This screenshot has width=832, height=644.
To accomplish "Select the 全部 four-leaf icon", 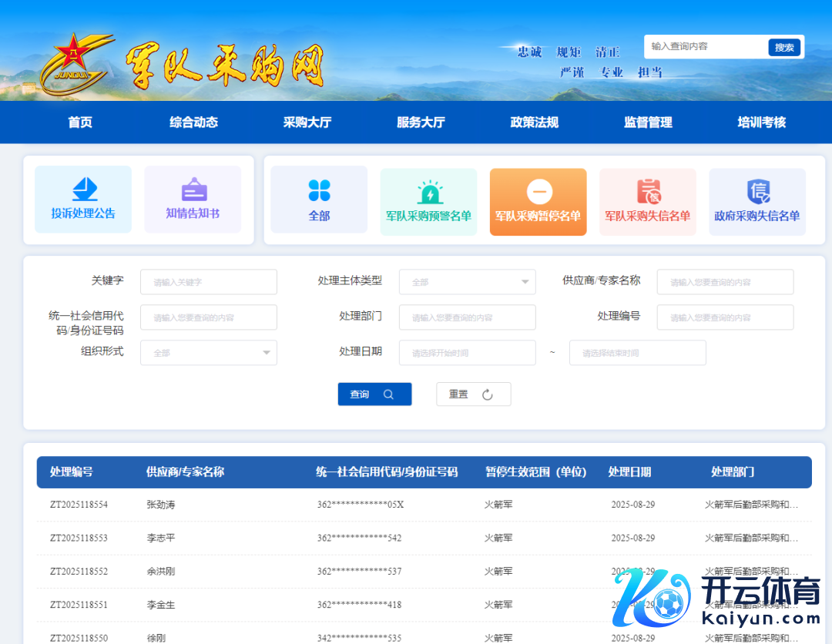I will (319, 190).
